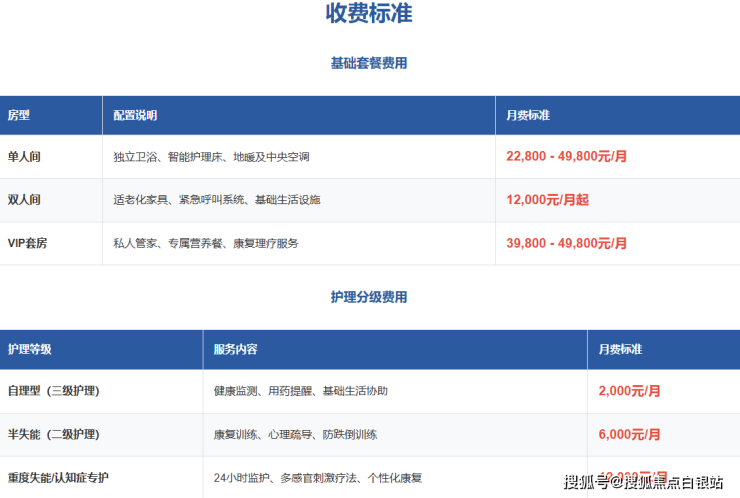Select the 双人间 room type cell
The width and height of the screenshot is (740, 498).
point(24,200)
